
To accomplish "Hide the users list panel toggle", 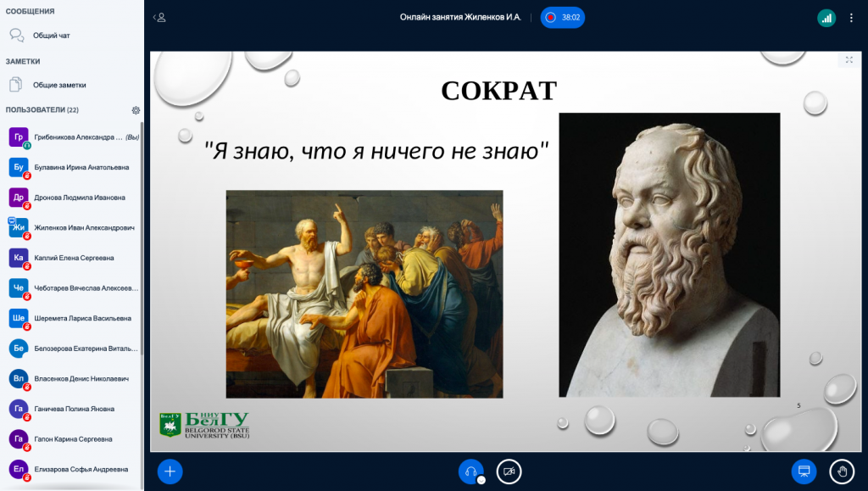I will coord(159,18).
